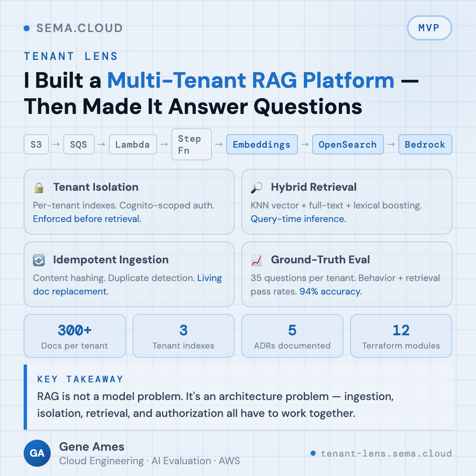
Task: Click the MVP badge pill
Action: [x=429, y=28]
